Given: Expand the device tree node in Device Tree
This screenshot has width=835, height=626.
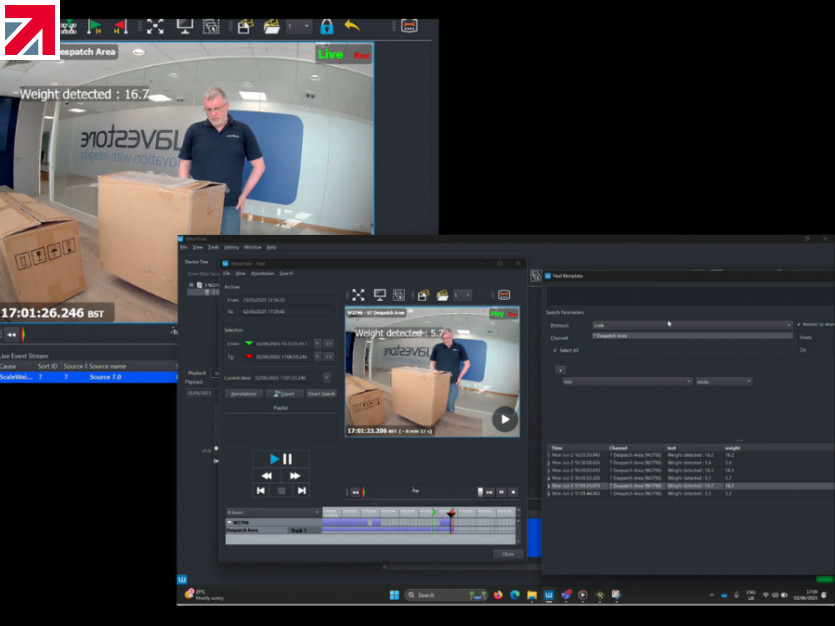Looking at the screenshot, I should [192, 285].
